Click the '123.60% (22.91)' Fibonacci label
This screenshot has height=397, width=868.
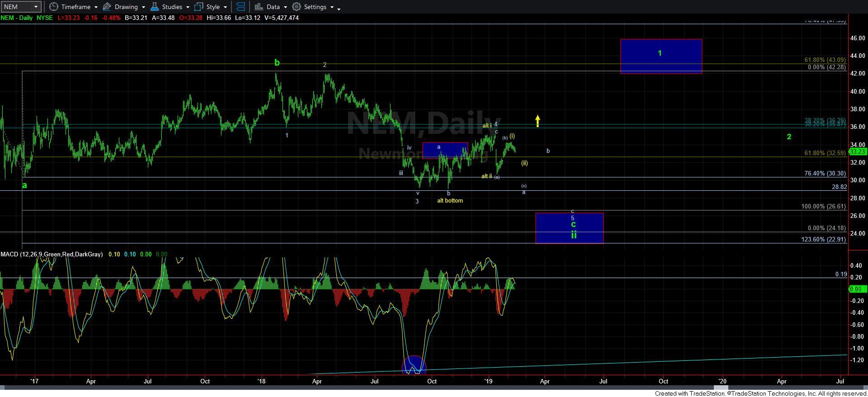tap(823, 240)
